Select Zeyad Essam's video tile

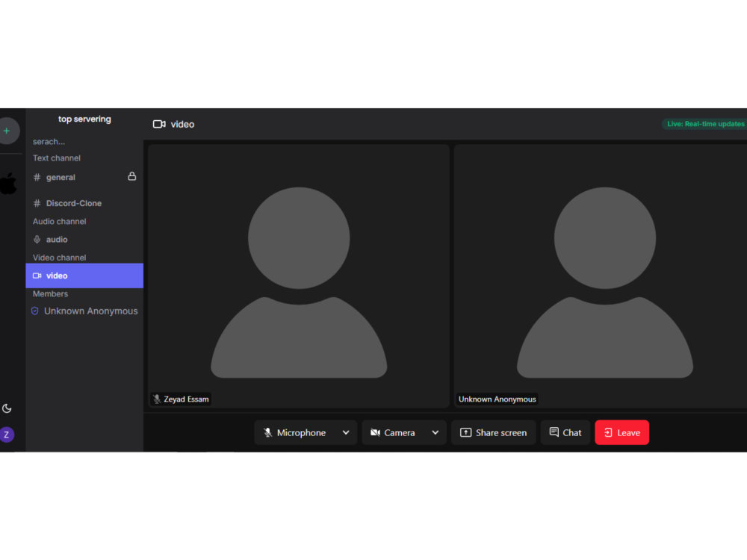point(299,276)
